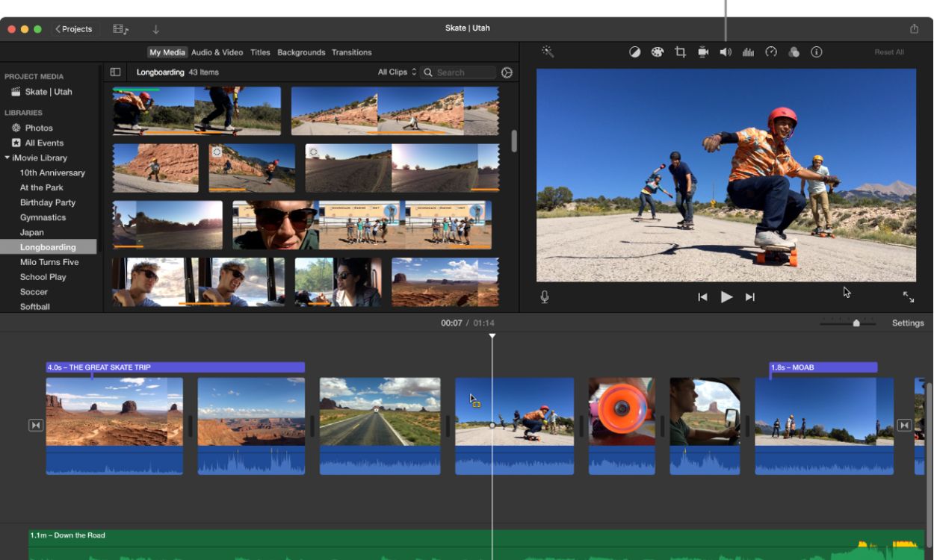The height and width of the screenshot is (560, 934).
Task: Open the Clip Filter effects icon
Action: [x=794, y=52]
